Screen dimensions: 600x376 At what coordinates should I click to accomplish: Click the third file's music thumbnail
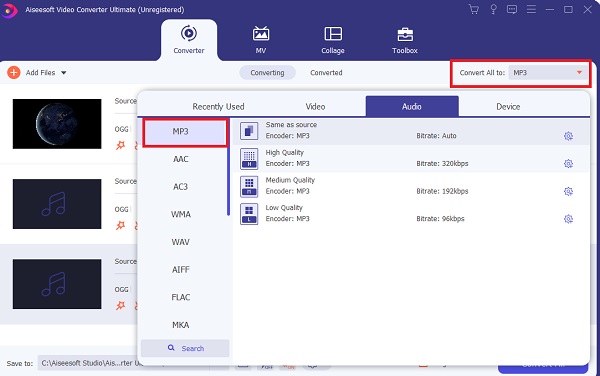point(57,284)
